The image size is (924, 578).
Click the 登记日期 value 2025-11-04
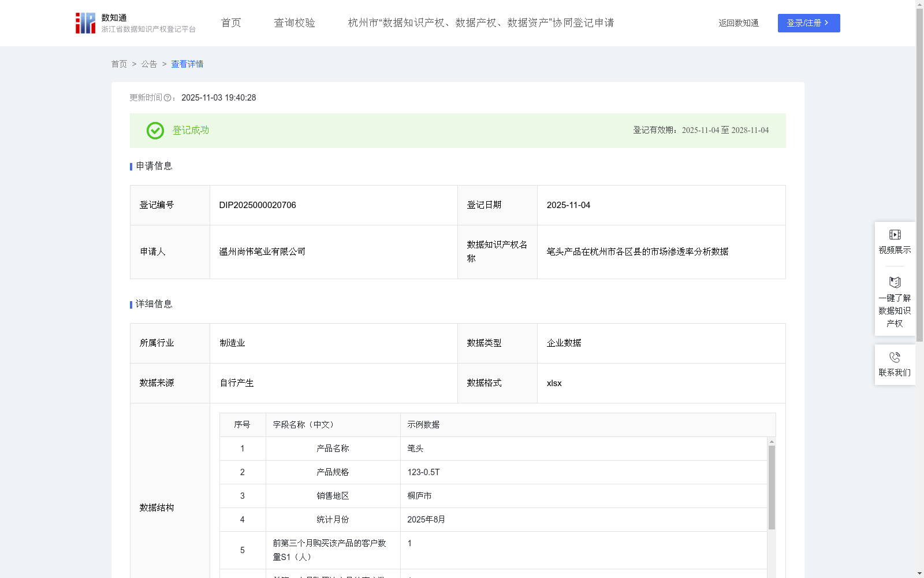coord(568,205)
